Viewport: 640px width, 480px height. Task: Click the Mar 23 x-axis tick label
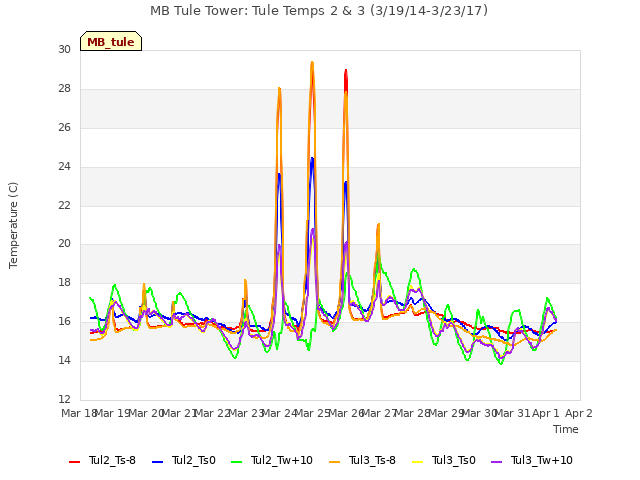[246, 413]
